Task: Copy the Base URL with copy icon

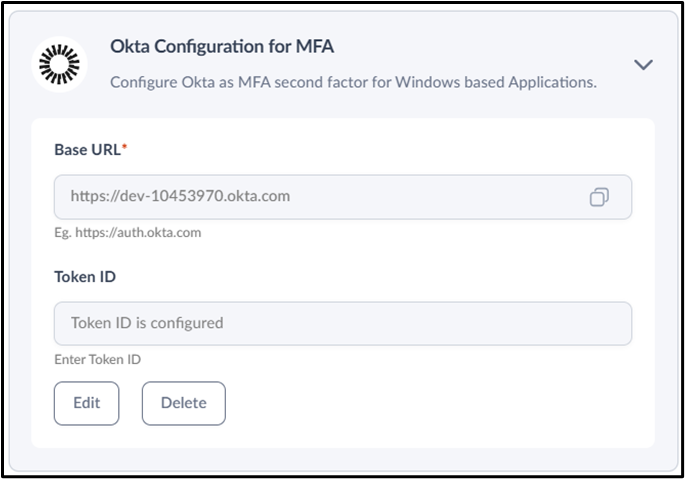Action: (599, 197)
